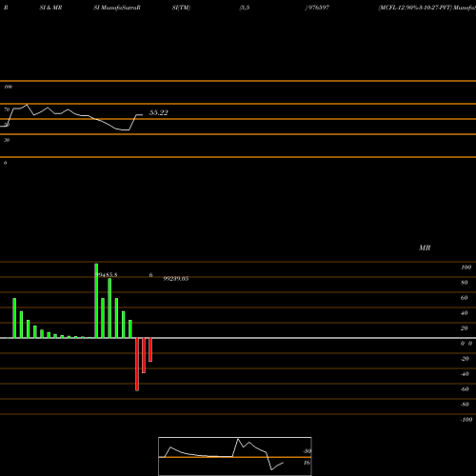Open the mini line chart thumbnail

tap(235, 456)
